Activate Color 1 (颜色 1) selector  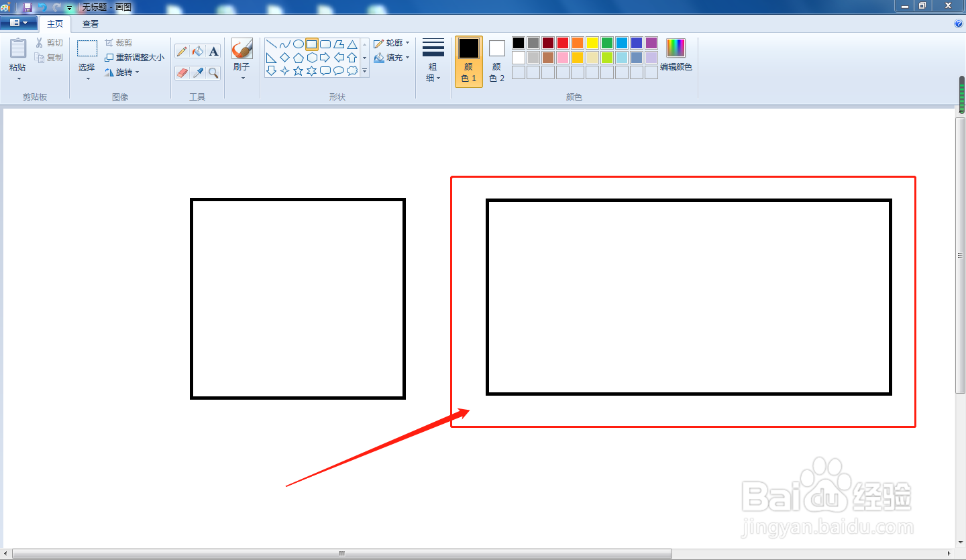pyautogui.click(x=469, y=62)
